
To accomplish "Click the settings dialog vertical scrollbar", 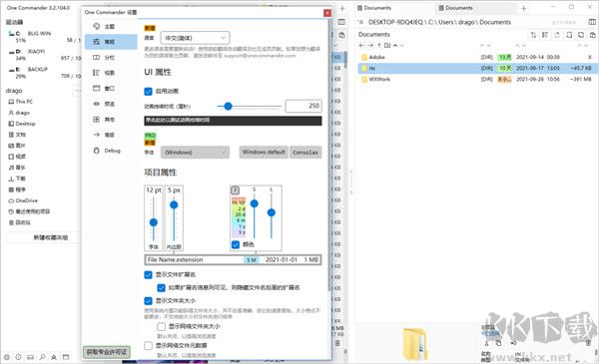I will [329, 155].
